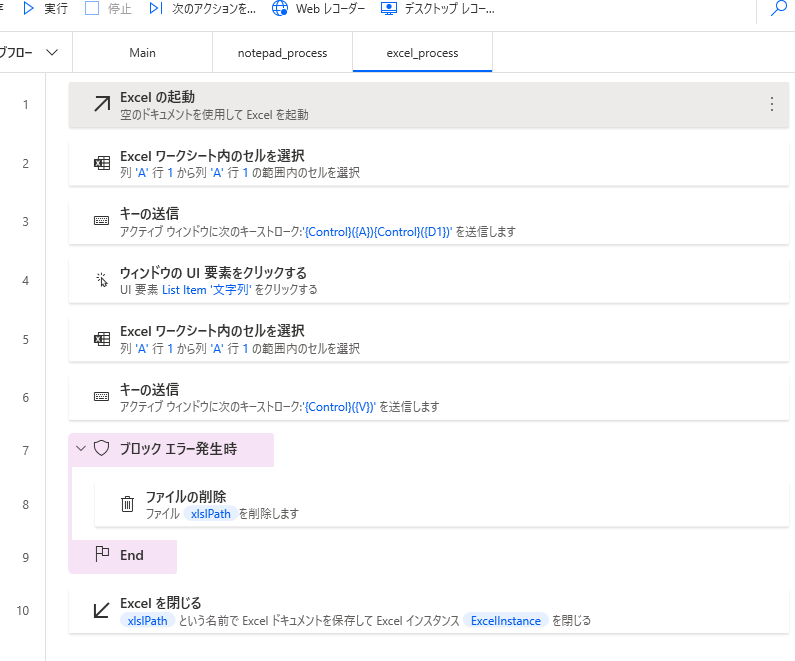Click the shield icon on ブロック エラー発生時
This screenshot has height=661, width=795.
pos(101,449)
